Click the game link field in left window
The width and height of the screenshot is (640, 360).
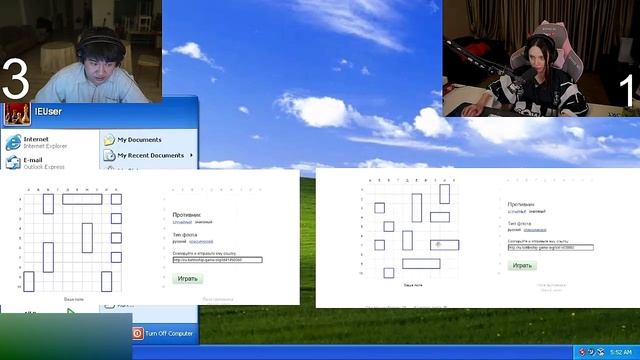(217, 260)
